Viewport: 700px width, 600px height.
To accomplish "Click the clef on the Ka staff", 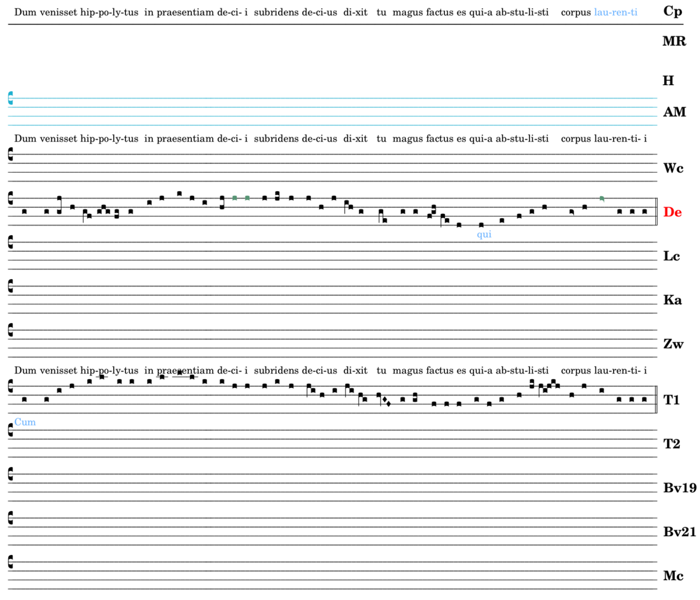I will (x=11, y=286).
